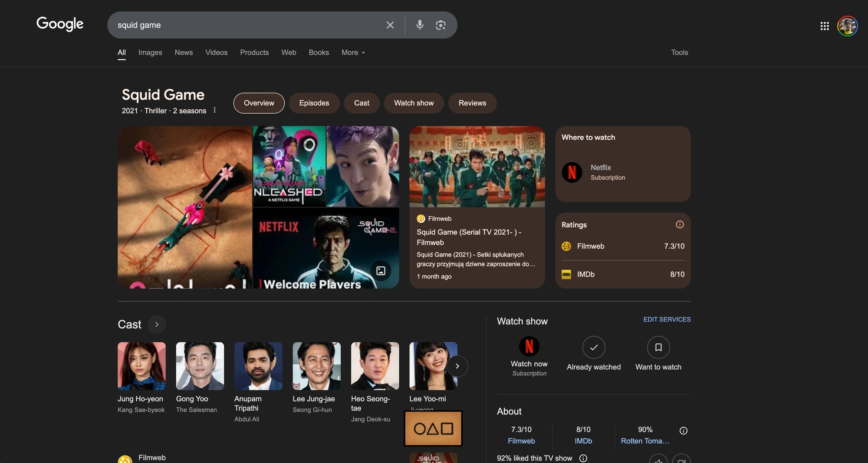The image size is (868, 463).
Task: Click the IMDb 8/10 rating row
Action: click(x=623, y=274)
